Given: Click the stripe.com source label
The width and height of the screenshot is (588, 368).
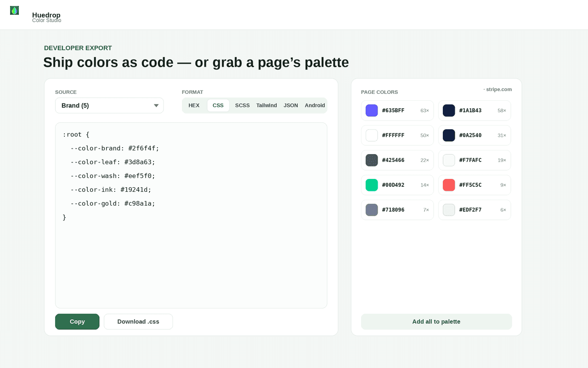Looking at the screenshot, I should (x=498, y=89).
